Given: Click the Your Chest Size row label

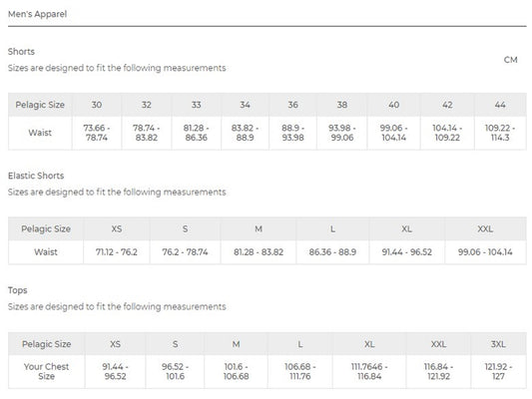Looking at the screenshot, I should point(47,371).
